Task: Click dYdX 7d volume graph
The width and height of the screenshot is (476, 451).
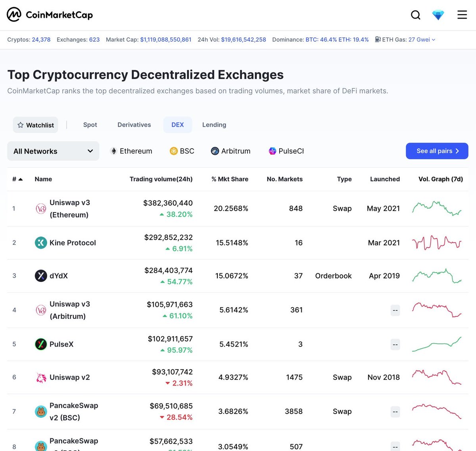Action: pos(437,276)
